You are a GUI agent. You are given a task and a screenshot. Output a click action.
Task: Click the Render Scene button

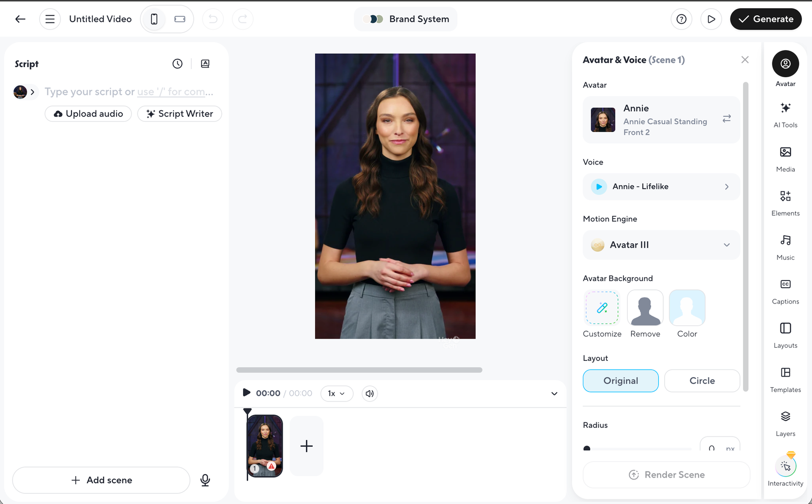(x=666, y=475)
